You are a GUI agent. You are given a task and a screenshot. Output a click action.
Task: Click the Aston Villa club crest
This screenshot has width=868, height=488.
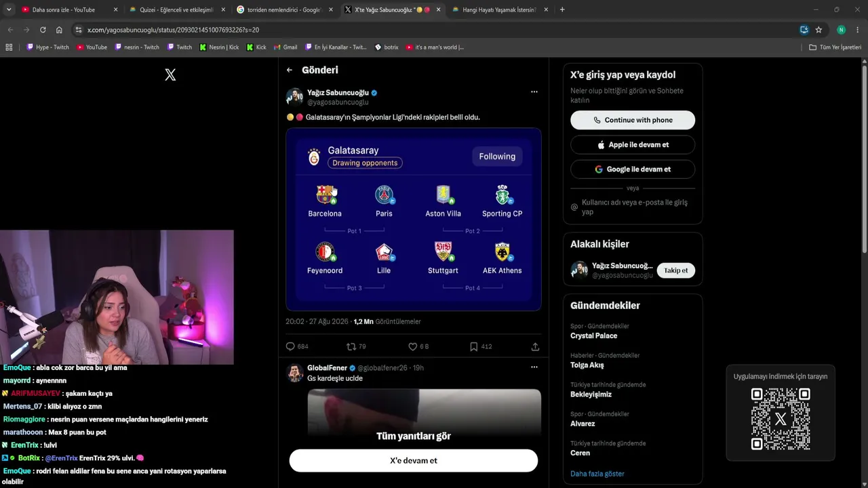tap(443, 195)
